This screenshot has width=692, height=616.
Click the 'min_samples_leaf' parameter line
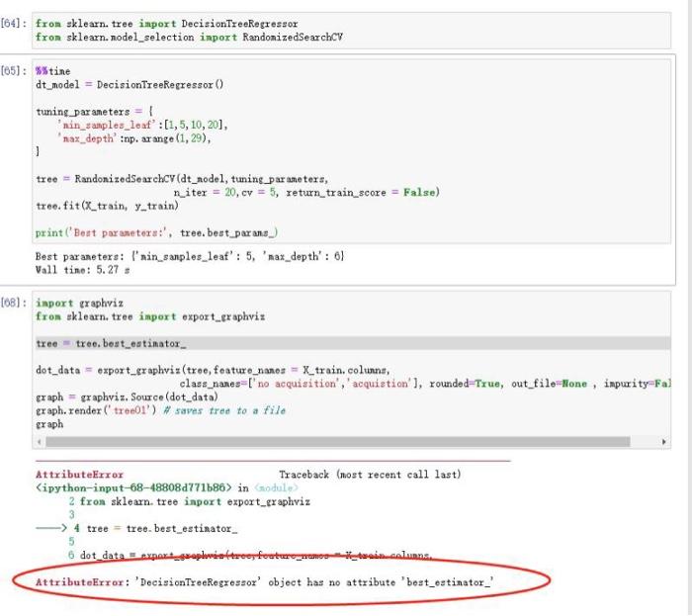coord(142,126)
